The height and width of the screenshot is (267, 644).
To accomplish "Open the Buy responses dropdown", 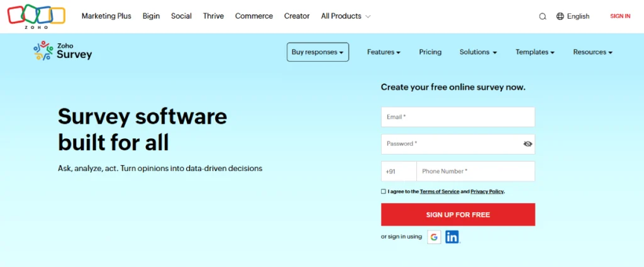I will click(x=318, y=52).
